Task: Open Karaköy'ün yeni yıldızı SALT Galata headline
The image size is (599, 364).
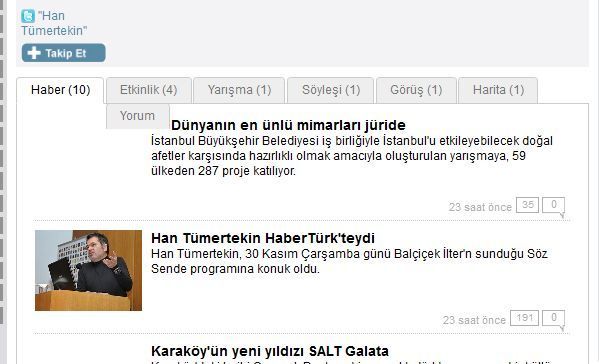Action: pyautogui.click(x=270, y=351)
